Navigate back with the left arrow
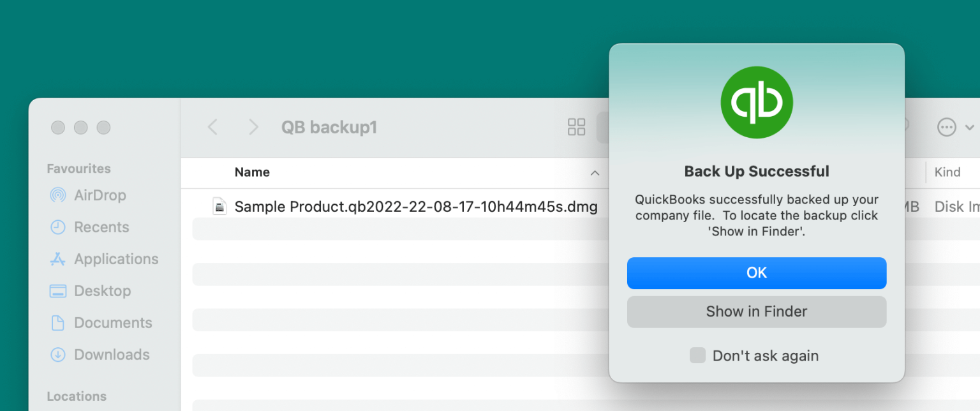Viewport: 980px width, 411px height. click(x=212, y=127)
